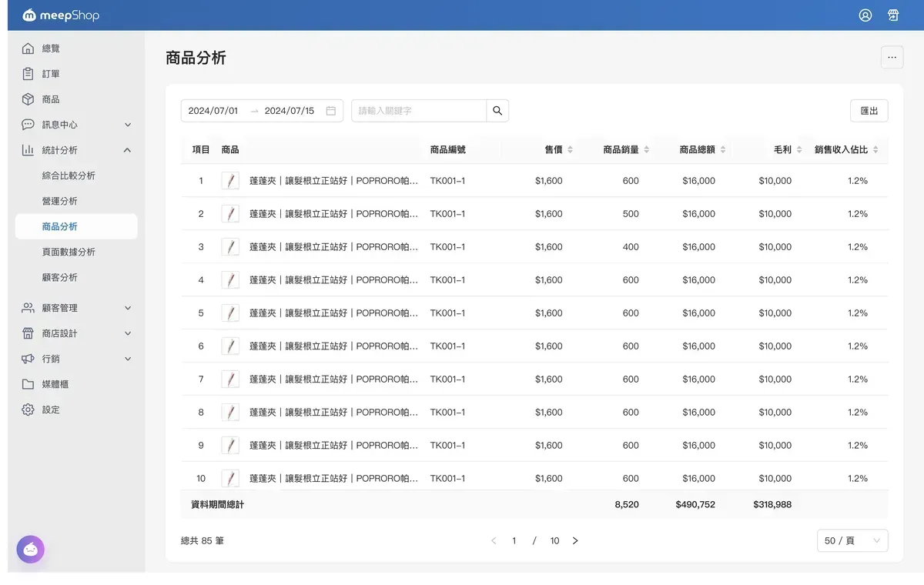Click the calendar icon in date range
The width and height of the screenshot is (924, 585).
tap(331, 111)
